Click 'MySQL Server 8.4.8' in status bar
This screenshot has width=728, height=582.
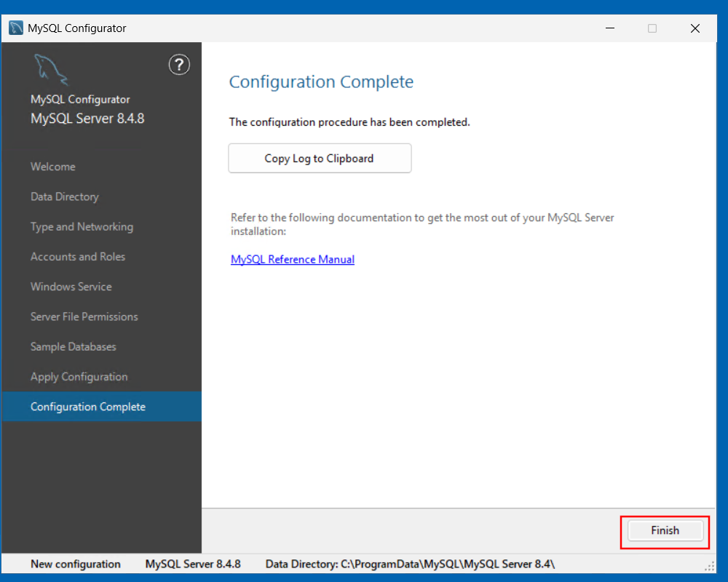(x=193, y=564)
